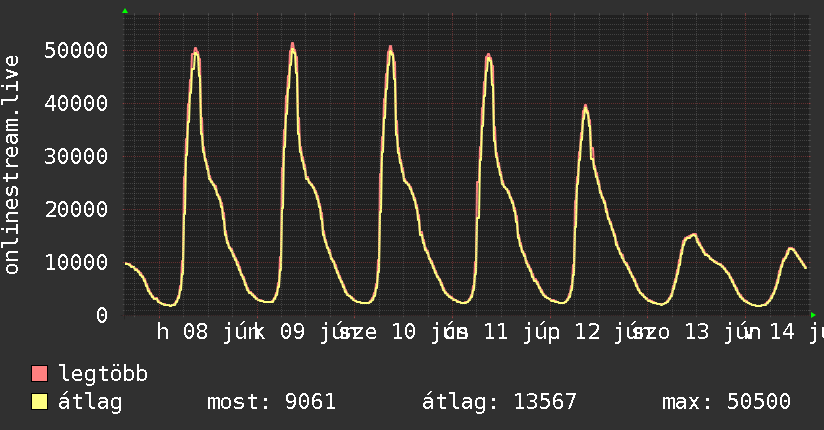Click the 11 date label on x-axis
The width and height of the screenshot is (824, 430).
click(x=496, y=332)
